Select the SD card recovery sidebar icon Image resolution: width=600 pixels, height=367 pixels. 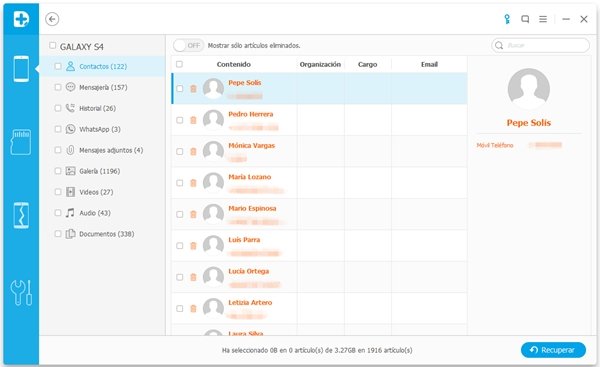(21, 142)
